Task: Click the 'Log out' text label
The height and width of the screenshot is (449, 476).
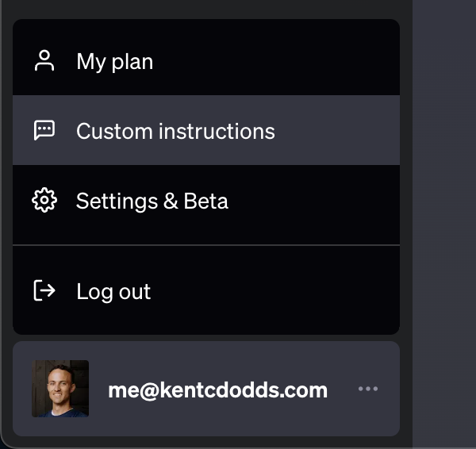Action: [113, 291]
